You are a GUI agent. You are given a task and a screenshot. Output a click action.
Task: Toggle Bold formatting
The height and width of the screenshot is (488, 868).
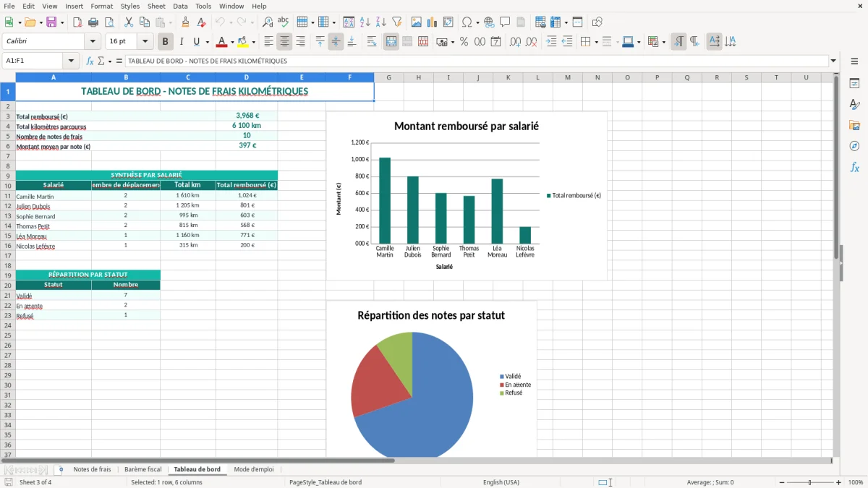pyautogui.click(x=166, y=42)
